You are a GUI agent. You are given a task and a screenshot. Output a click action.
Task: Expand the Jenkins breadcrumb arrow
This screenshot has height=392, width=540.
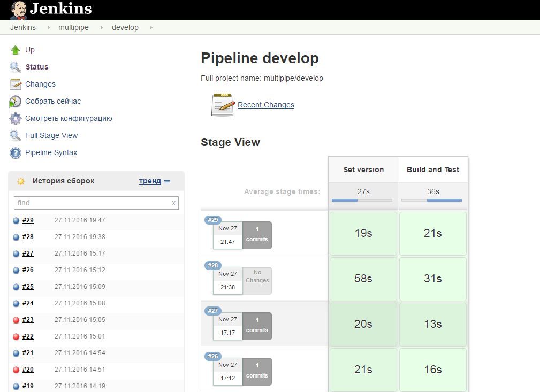click(x=47, y=27)
